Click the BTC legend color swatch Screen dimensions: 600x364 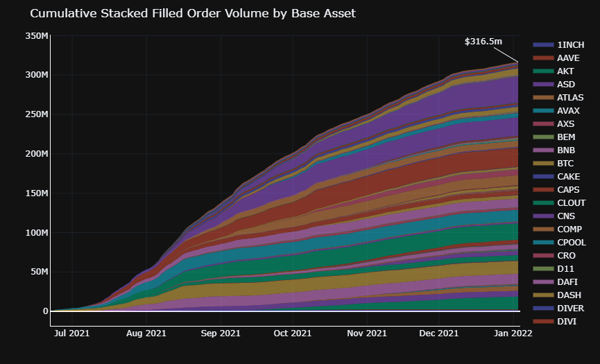(x=543, y=164)
